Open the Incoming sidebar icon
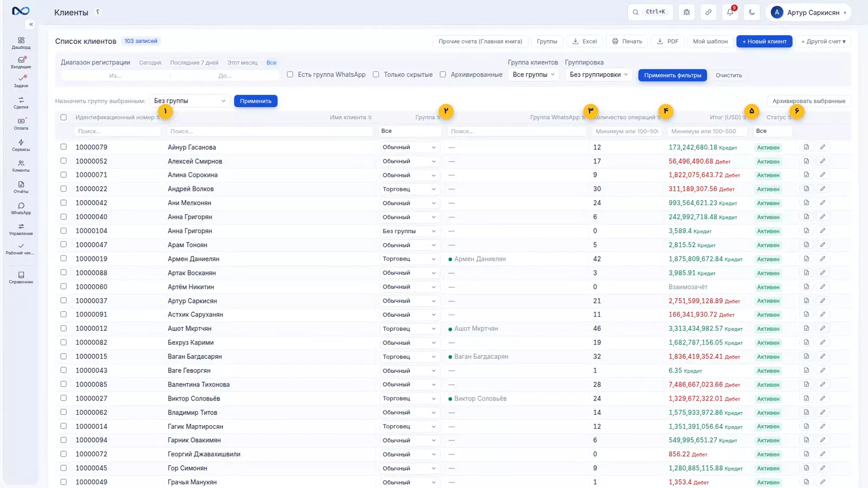The image size is (868, 488). 21,62
